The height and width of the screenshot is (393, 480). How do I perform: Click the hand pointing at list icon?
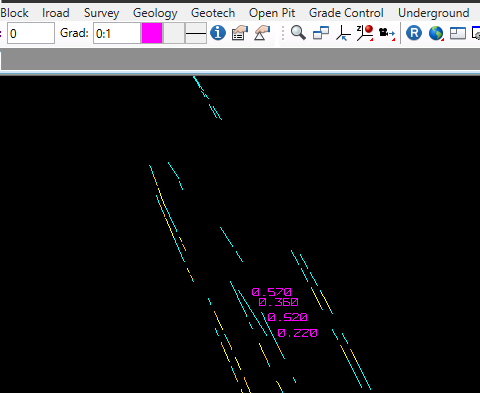(x=240, y=33)
